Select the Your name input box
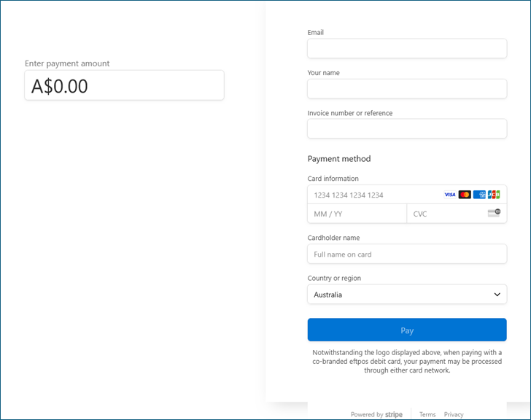 [x=406, y=89]
